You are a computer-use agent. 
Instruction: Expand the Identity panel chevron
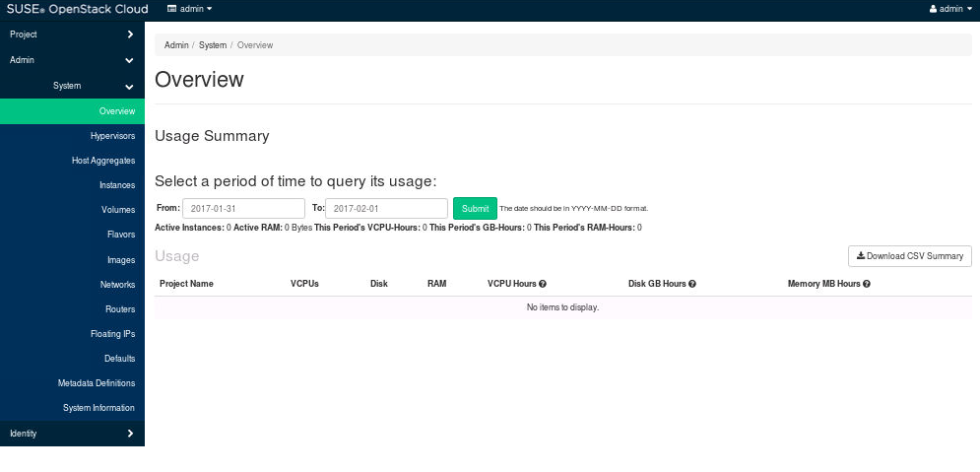[130, 434]
